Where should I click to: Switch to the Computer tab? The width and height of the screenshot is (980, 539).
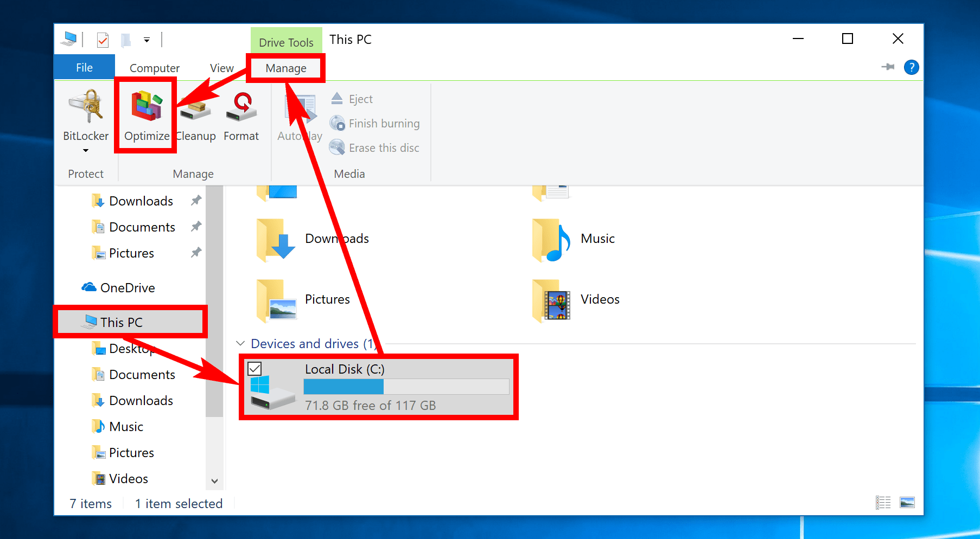(x=154, y=68)
